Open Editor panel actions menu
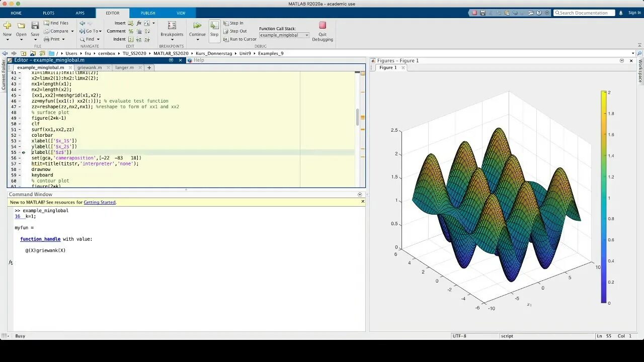Image resolution: width=644 pixels, height=362 pixels. coord(171,60)
